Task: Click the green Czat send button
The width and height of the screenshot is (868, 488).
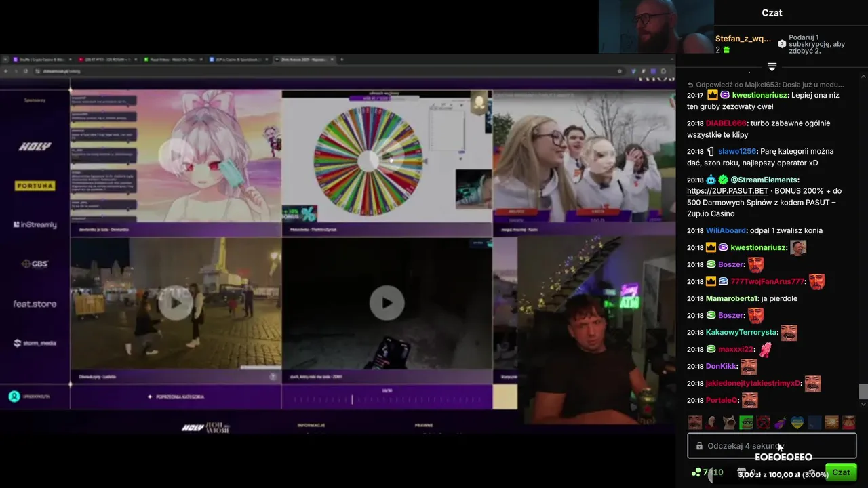Action: click(x=841, y=472)
